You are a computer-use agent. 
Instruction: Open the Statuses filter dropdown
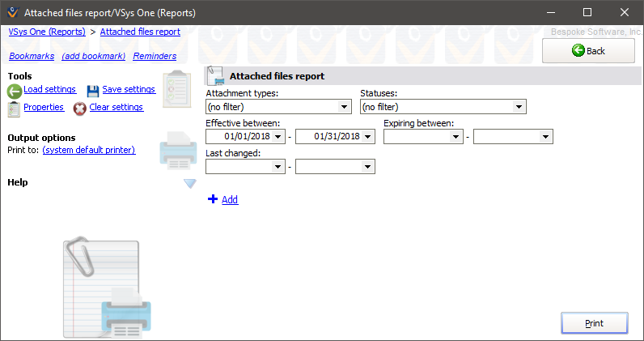pos(519,106)
